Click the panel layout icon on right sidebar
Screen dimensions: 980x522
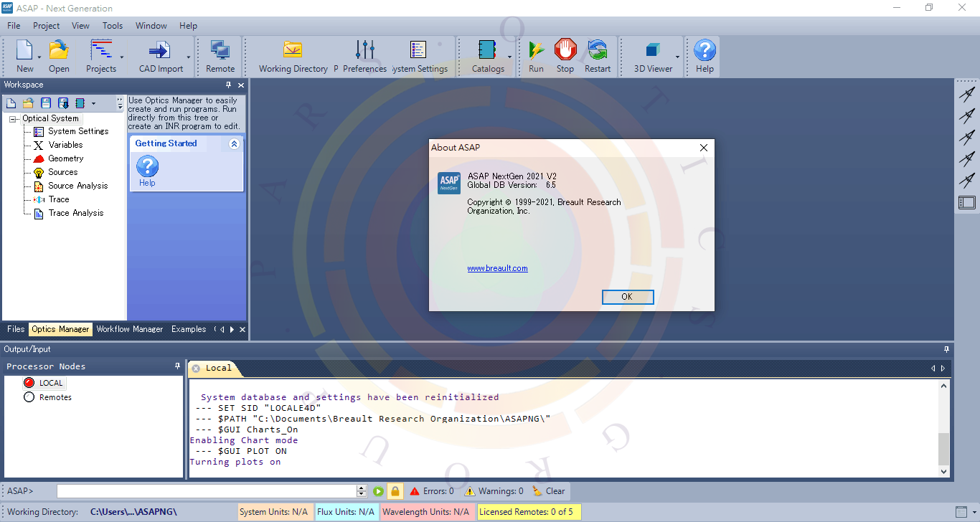click(x=966, y=203)
